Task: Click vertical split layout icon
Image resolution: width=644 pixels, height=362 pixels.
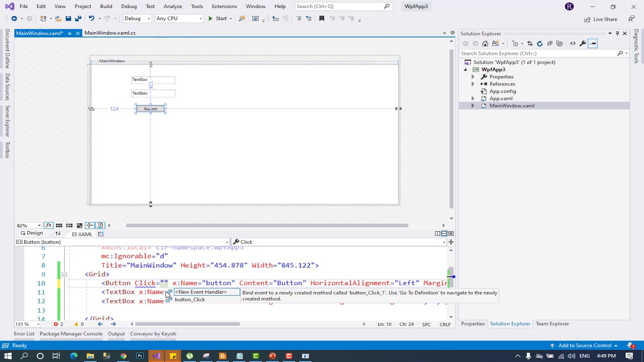Action: pyautogui.click(x=438, y=234)
